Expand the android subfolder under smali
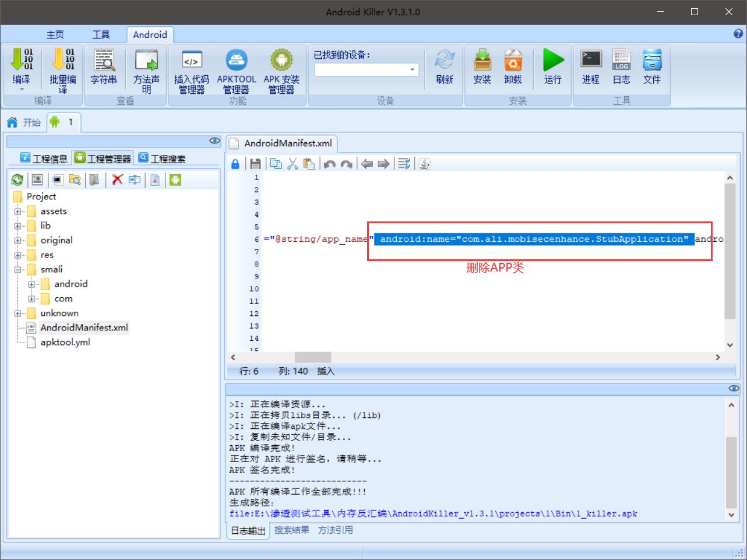The image size is (747, 560). (31, 284)
